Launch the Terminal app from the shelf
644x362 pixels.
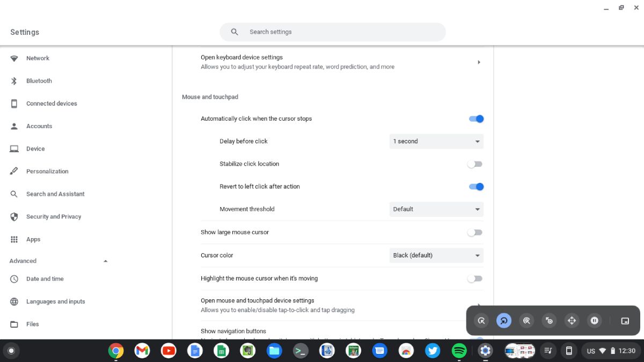pyautogui.click(x=301, y=350)
